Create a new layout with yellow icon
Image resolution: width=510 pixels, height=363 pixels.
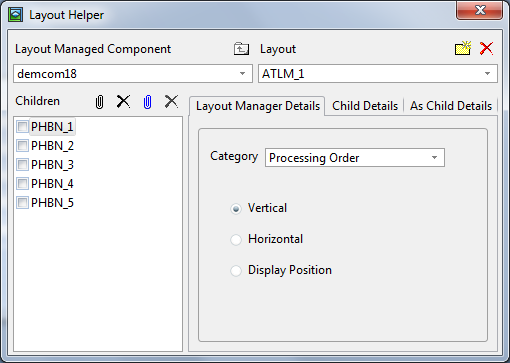463,48
